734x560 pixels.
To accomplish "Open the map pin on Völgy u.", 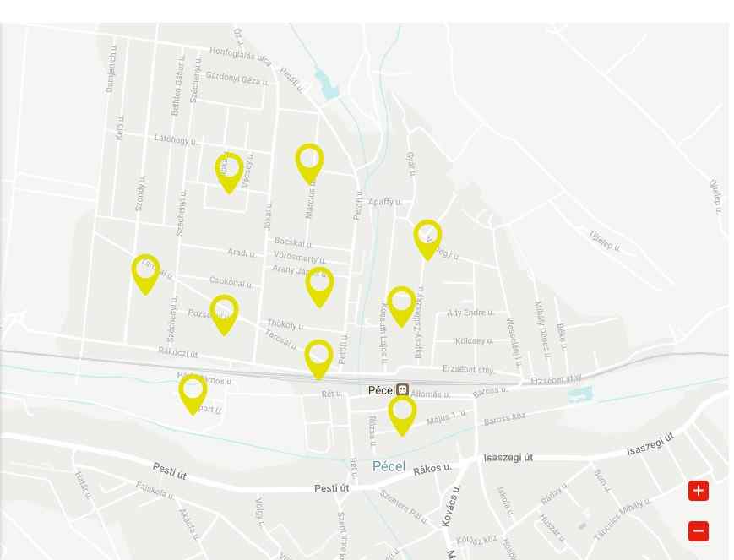I will (427, 240).
